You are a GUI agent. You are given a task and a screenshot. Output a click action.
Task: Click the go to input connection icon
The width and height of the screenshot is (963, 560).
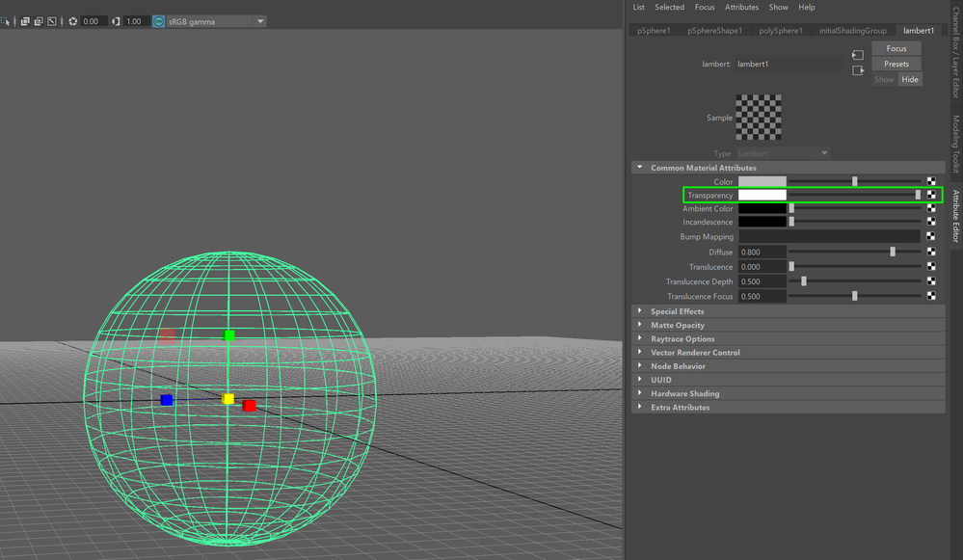pyautogui.click(x=858, y=55)
